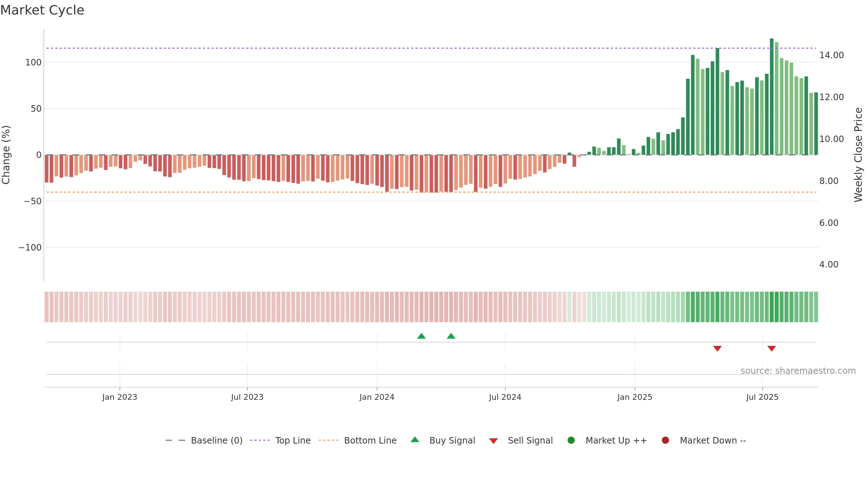Click the Jan 2025 axis label

pyautogui.click(x=635, y=397)
